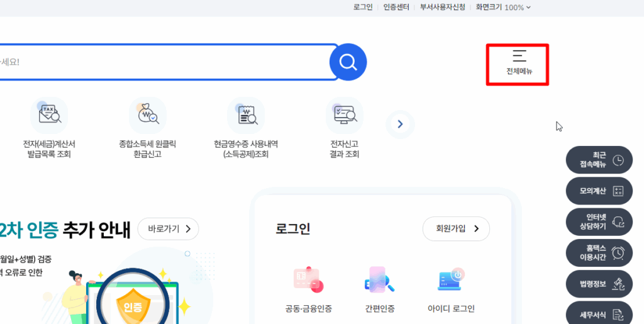
Task: Click the blue magnifier search button
Action: pos(348,62)
